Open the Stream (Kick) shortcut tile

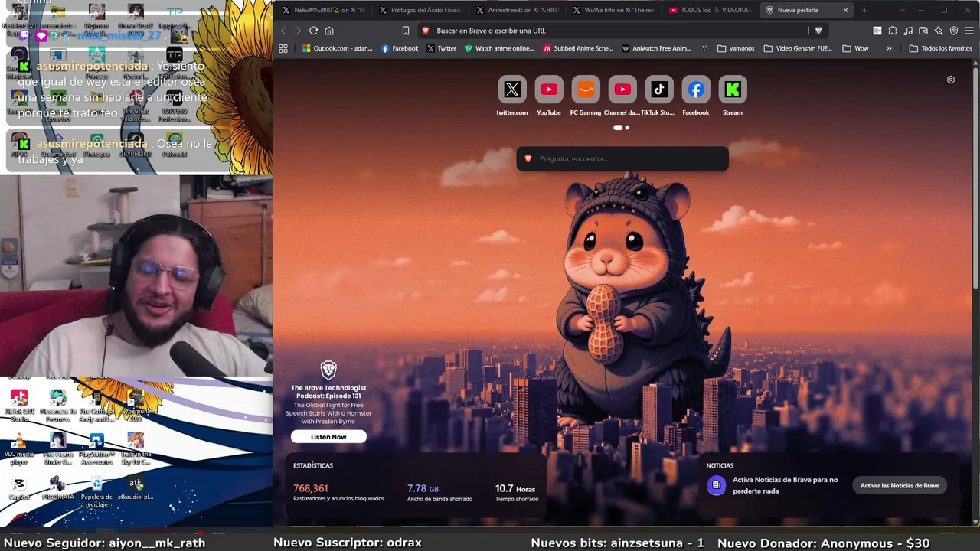pyautogui.click(x=733, y=90)
